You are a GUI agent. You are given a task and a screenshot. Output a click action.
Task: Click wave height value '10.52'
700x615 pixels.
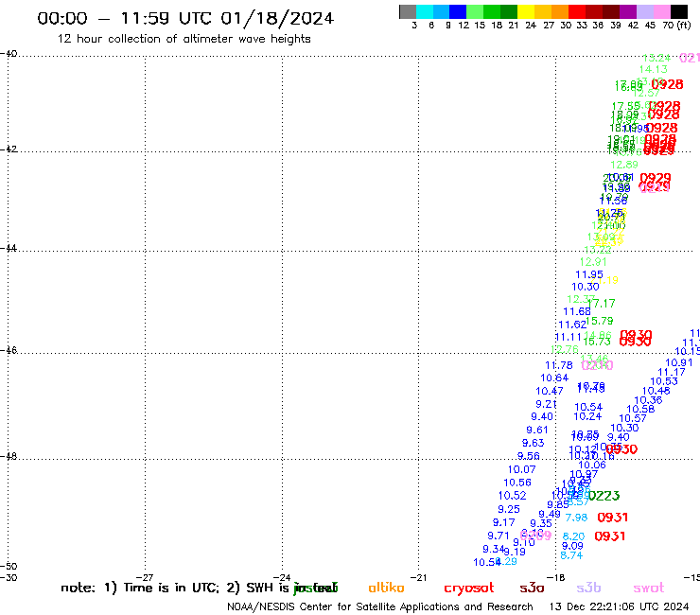pos(512,496)
